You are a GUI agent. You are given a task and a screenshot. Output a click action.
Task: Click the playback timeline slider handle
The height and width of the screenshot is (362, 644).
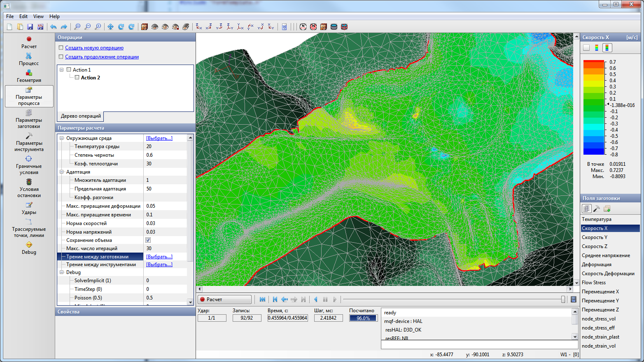point(563,299)
